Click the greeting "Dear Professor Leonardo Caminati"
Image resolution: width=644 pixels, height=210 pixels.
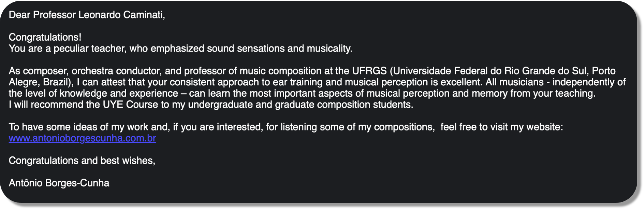click(87, 15)
